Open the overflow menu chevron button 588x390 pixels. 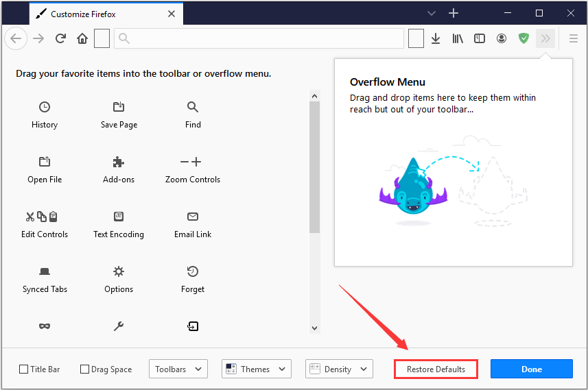click(x=545, y=38)
